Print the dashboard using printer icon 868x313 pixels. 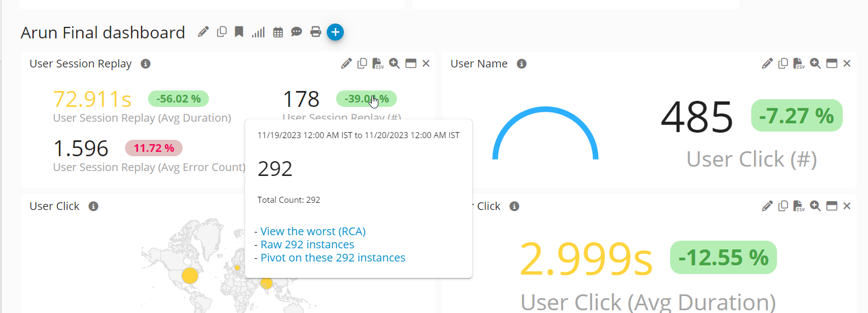tap(316, 32)
